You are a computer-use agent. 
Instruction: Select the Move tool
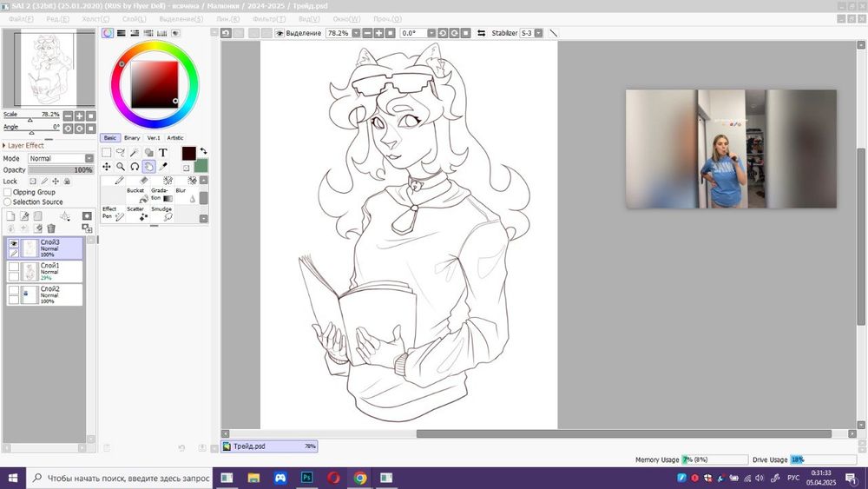(106, 166)
